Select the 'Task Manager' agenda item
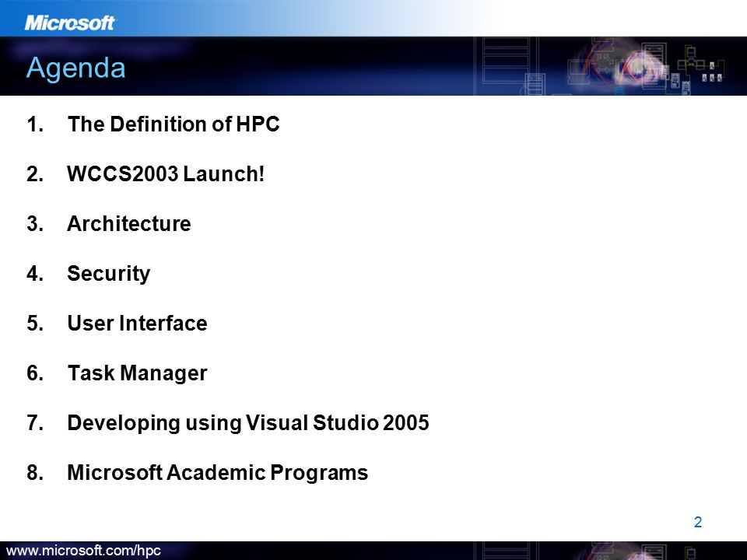747x560 pixels. point(137,373)
